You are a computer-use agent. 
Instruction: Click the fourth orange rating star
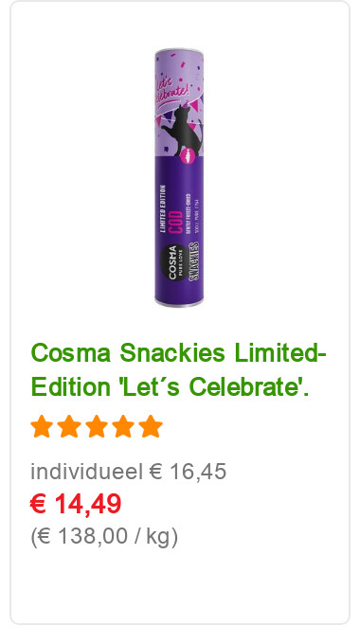tap(123, 426)
